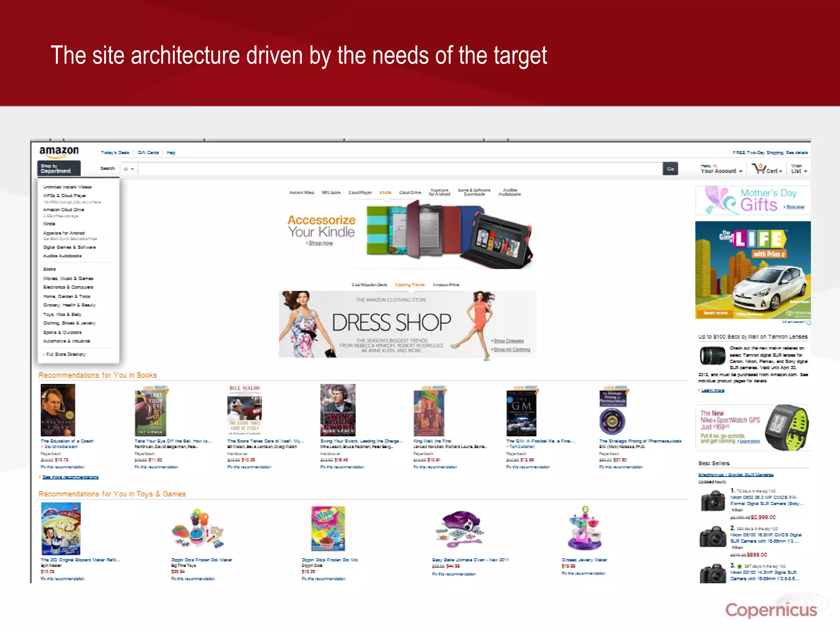Select Home, Garden & Tools menu entry
Image resolution: width=840 pixels, height=630 pixels.
(66, 297)
